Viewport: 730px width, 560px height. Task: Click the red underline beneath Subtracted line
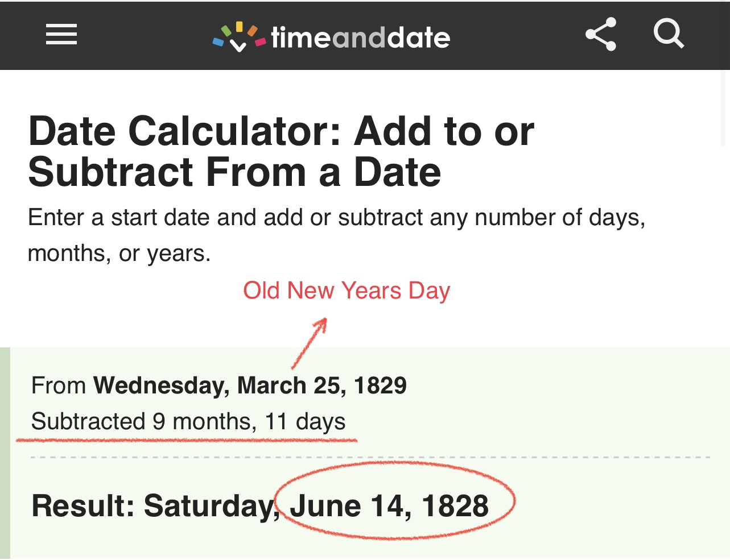(x=187, y=440)
